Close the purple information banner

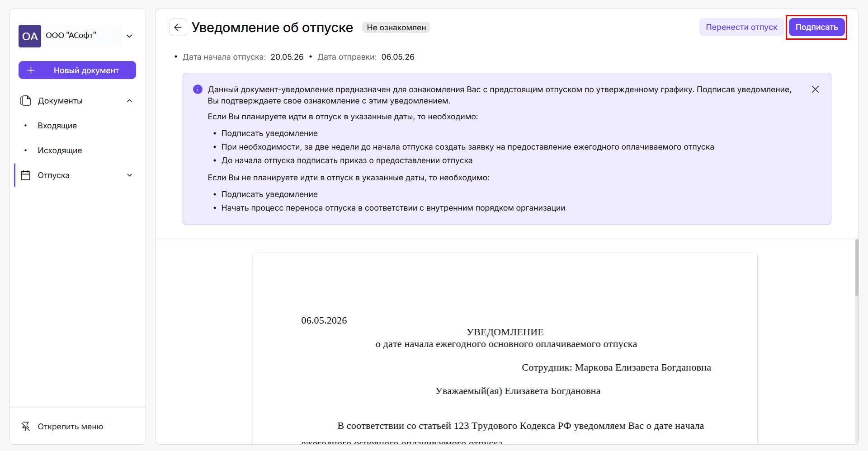point(815,89)
